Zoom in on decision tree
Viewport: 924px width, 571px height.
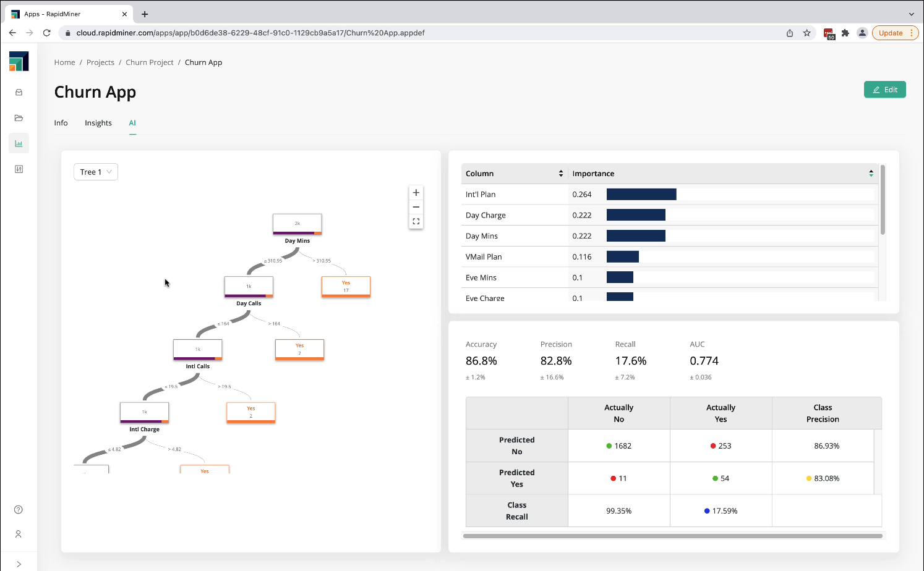(x=416, y=193)
